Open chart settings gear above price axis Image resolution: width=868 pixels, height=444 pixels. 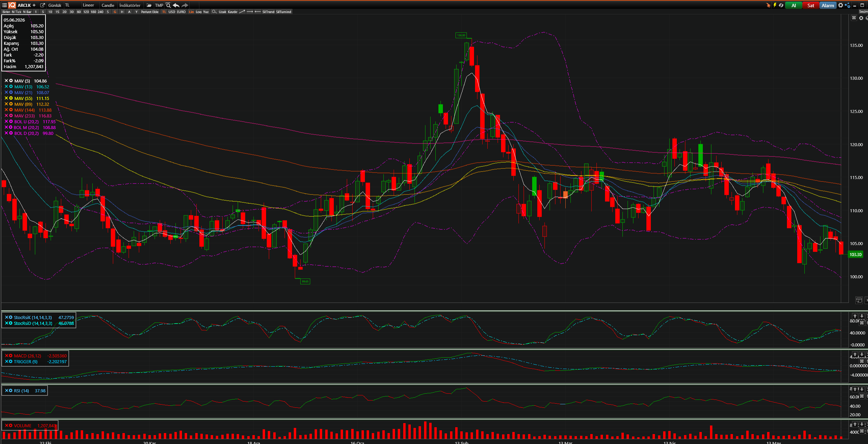coord(861,18)
